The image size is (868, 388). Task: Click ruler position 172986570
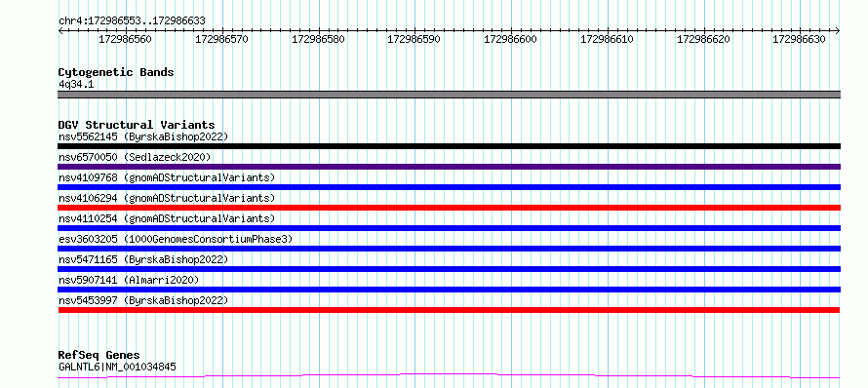[x=222, y=39]
